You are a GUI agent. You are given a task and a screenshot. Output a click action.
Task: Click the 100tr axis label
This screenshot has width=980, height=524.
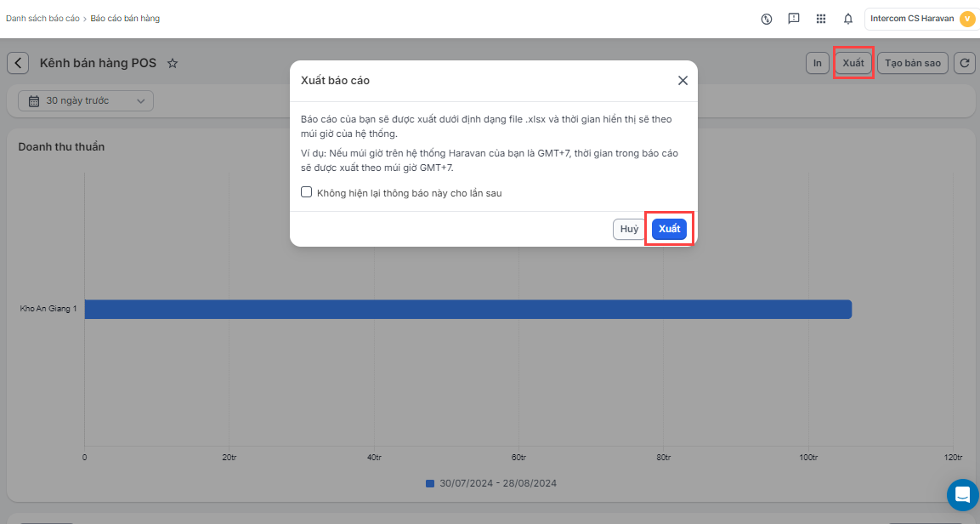(808, 458)
